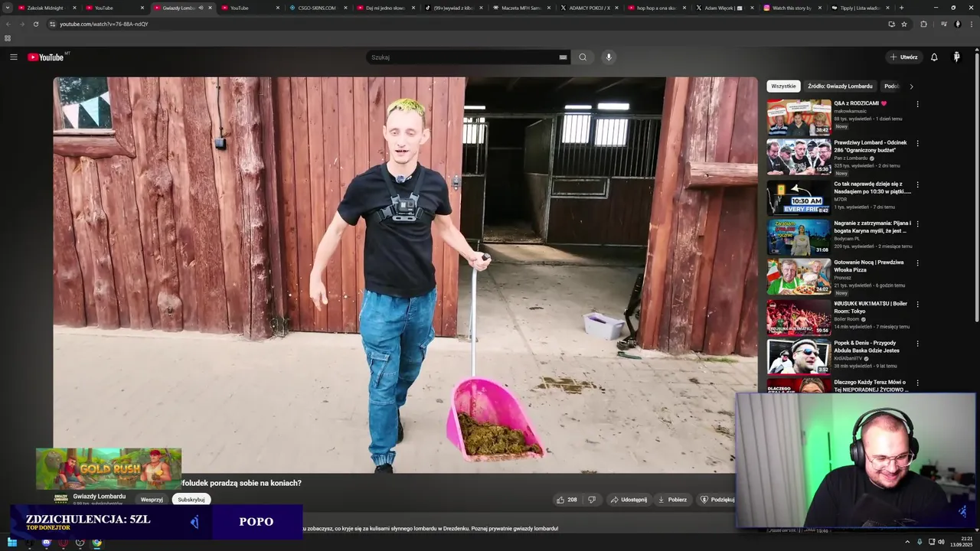Open the install app icon in address bar
Screen dimensions: 980x551
click(891, 24)
